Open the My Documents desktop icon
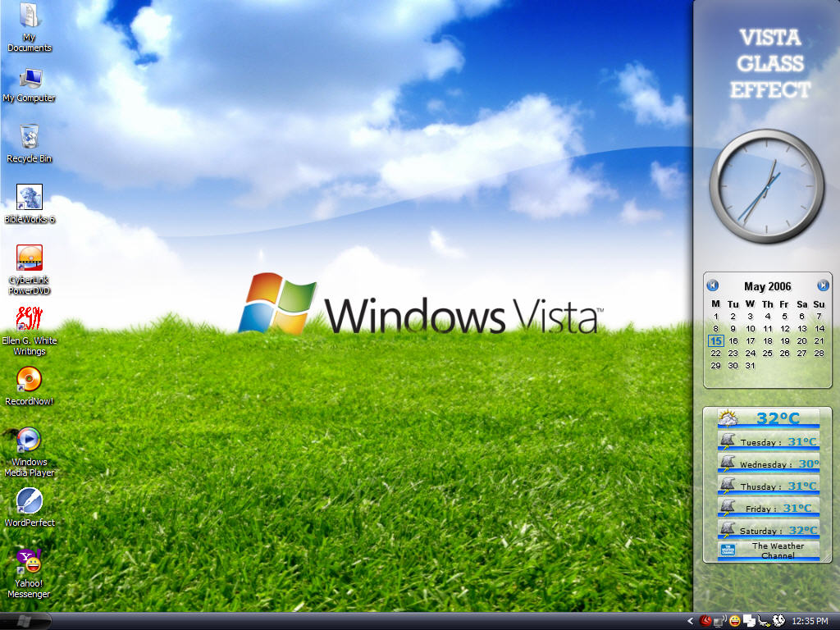This screenshot has height=630, width=840. coord(30,27)
